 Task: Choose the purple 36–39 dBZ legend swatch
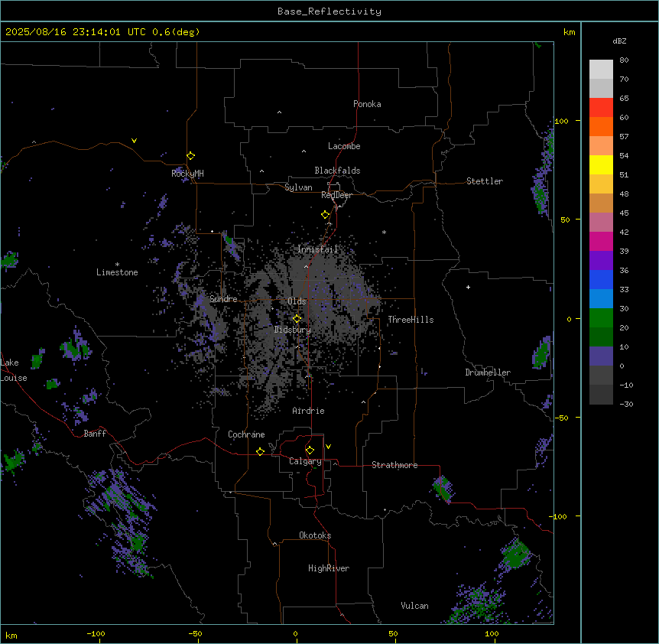[601, 261]
